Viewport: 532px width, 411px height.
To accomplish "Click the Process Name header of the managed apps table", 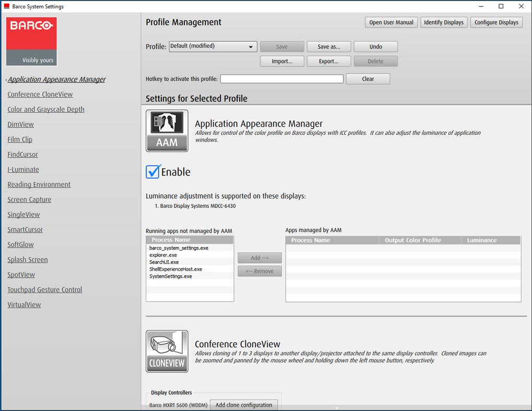I will pyautogui.click(x=333, y=240).
